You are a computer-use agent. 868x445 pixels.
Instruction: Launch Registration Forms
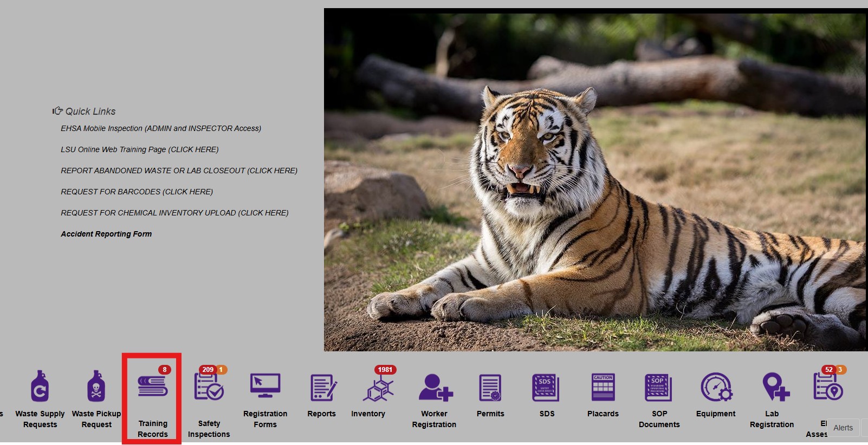[x=265, y=387]
